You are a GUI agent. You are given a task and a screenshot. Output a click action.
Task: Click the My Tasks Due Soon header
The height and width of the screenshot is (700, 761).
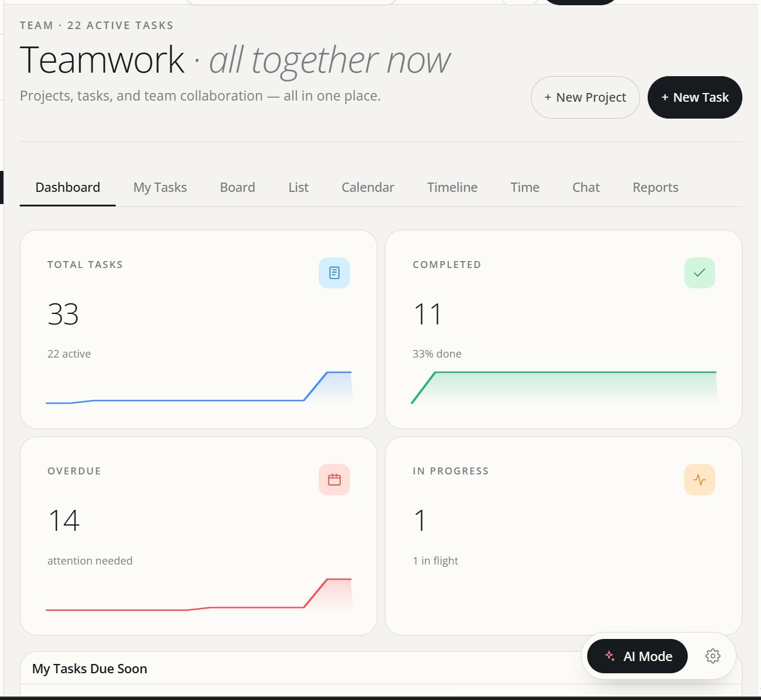(x=90, y=669)
